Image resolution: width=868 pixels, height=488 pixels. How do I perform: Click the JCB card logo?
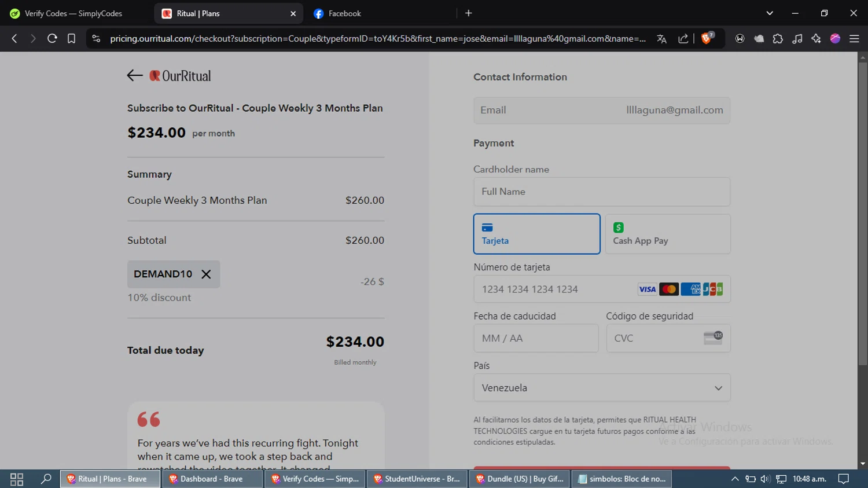(x=712, y=289)
